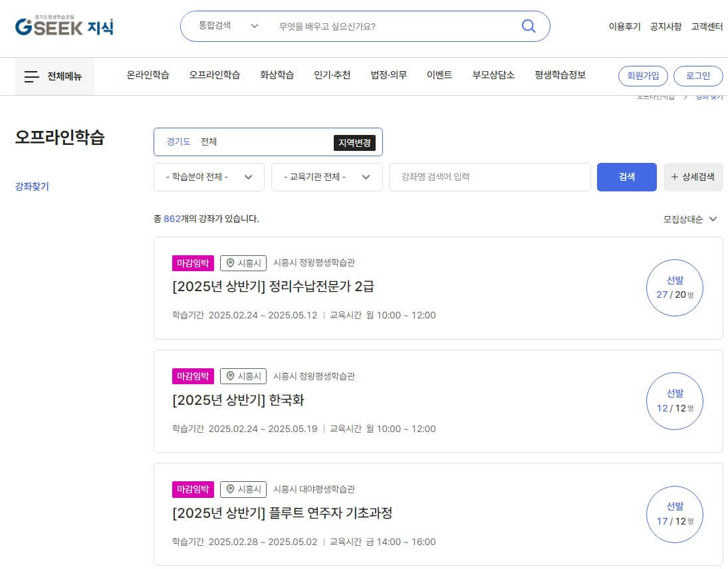
Task: Select the 온라인학습 menu item
Action: [148, 75]
